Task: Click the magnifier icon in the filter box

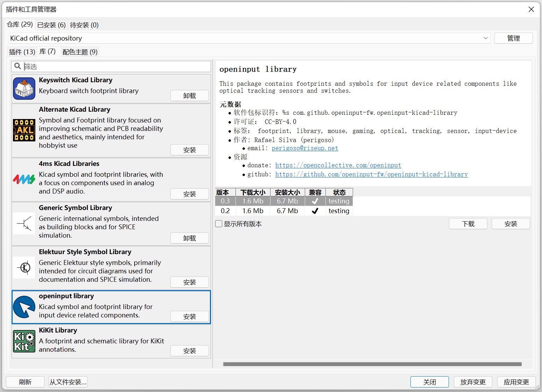Action: [x=17, y=66]
